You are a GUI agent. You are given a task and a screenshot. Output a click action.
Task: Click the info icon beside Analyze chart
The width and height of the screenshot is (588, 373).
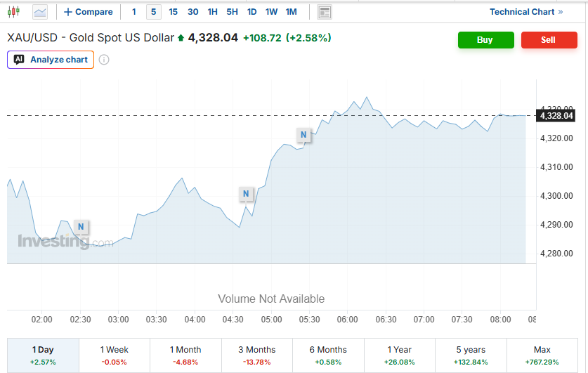tap(104, 60)
